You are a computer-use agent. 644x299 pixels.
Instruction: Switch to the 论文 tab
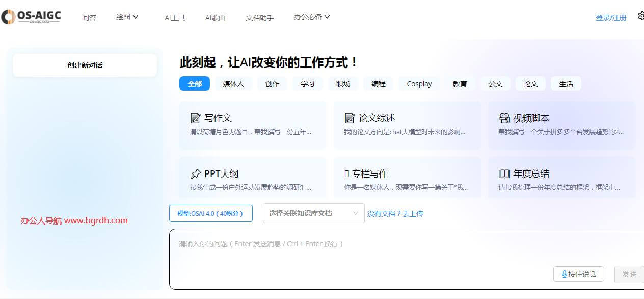[530, 83]
